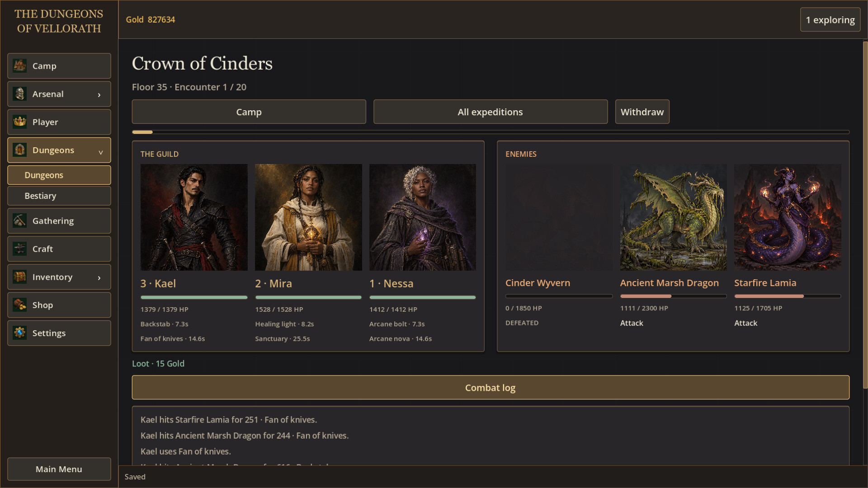
Task: Toggle the Combat log panel
Action: coord(491,388)
